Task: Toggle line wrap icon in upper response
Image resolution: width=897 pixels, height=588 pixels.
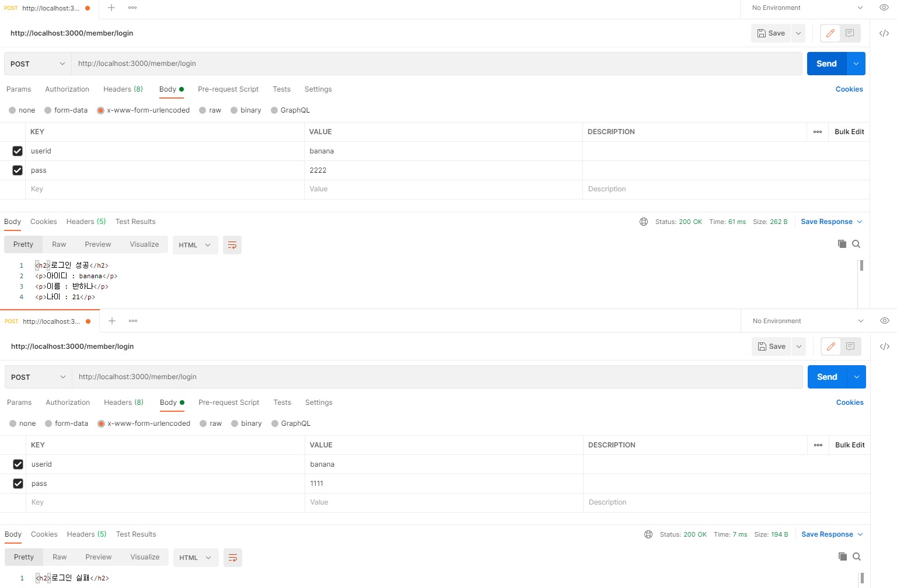Action: click(232, 245)
